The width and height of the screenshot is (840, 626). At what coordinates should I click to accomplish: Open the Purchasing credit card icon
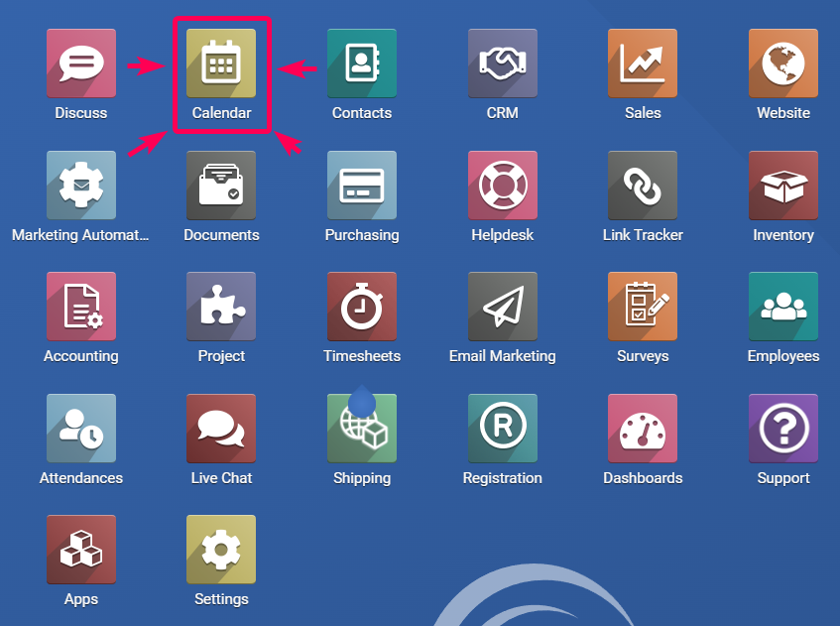coord(362,185)
